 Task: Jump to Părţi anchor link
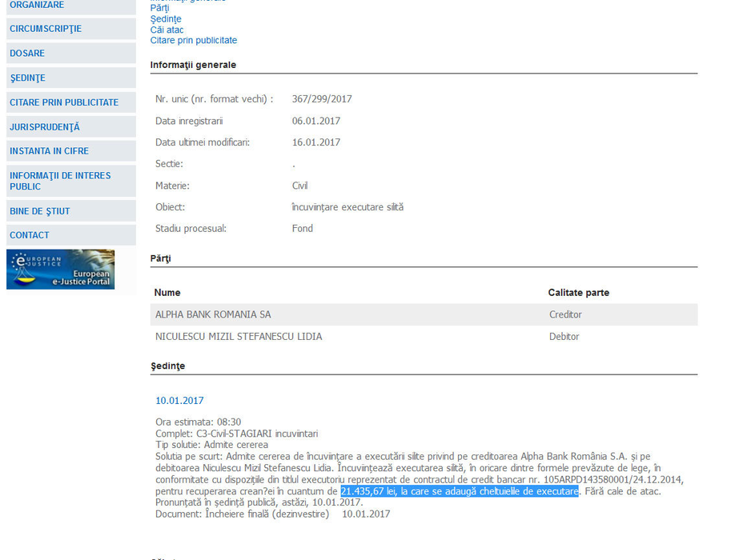click(159, 8)
